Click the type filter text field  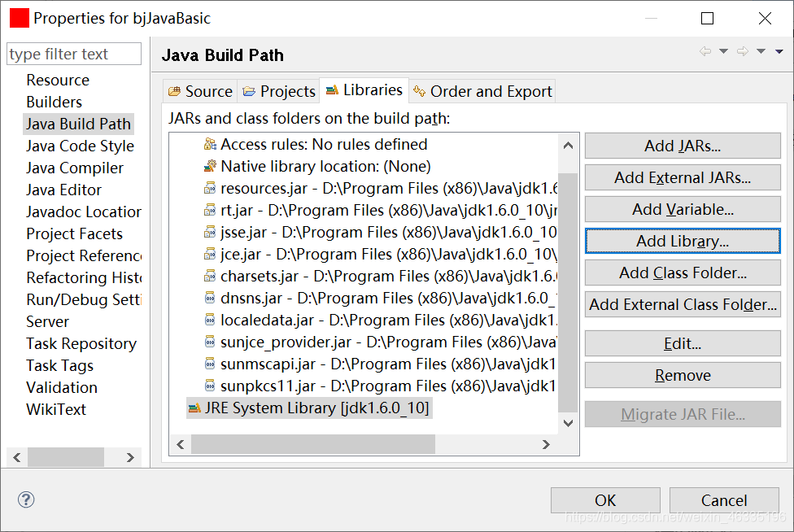tap(74, 54)
